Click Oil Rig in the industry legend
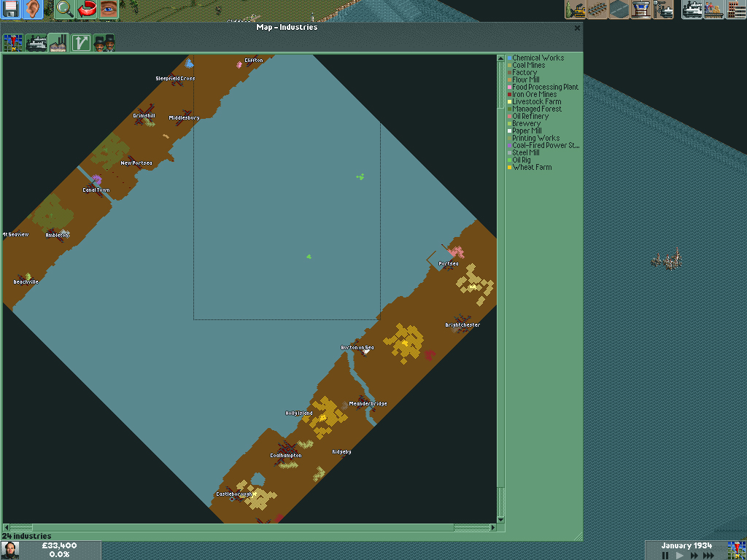The width and height of the screenshot is (747, 560). pyautogui.click(x=521, y=160)
